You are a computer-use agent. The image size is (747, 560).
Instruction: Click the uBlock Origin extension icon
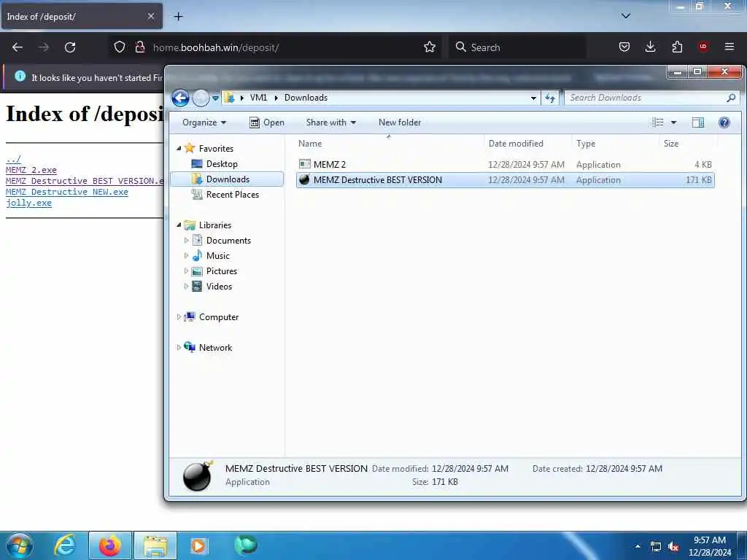[x=703, y=47]
